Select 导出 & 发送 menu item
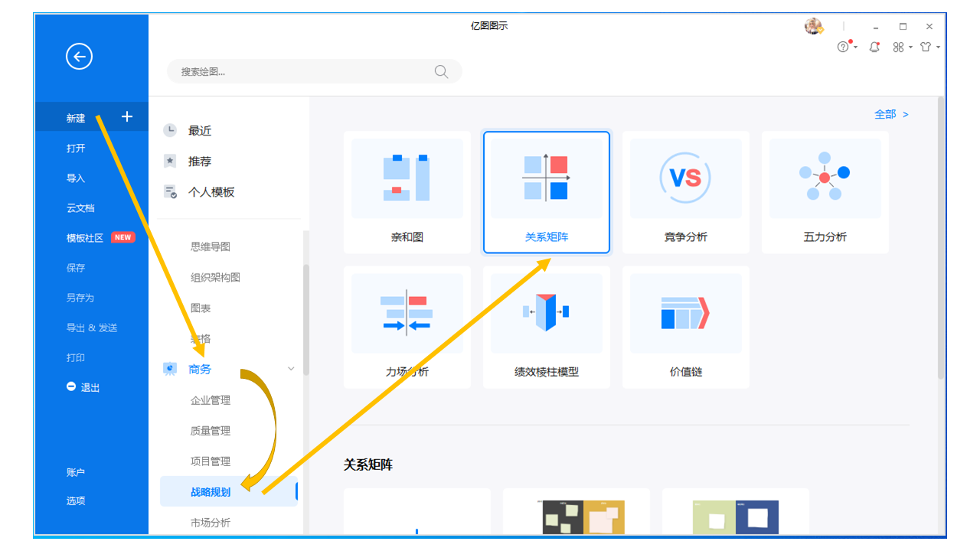Viewport: 980px width, 551px height. (x=91, y=328)
